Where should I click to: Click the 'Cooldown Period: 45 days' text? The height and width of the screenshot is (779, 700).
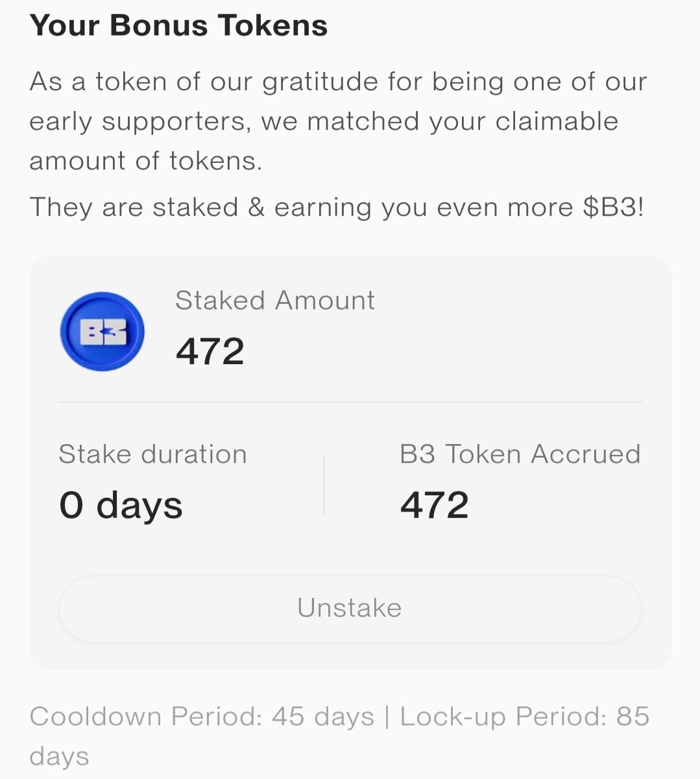[x=202, y=717]
